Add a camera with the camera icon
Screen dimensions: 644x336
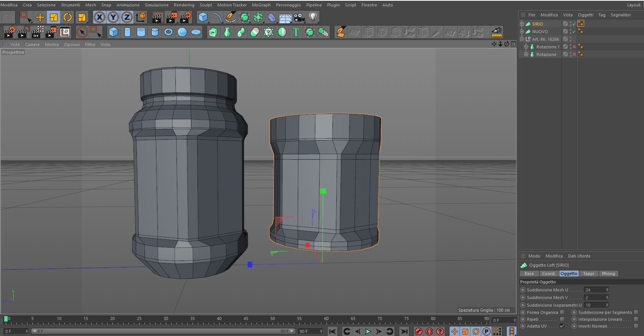pyautogui.click(x=299, y=17)
